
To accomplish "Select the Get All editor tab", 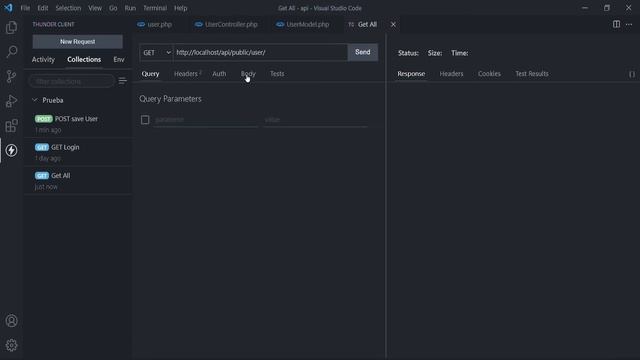I will coord(367,24).
